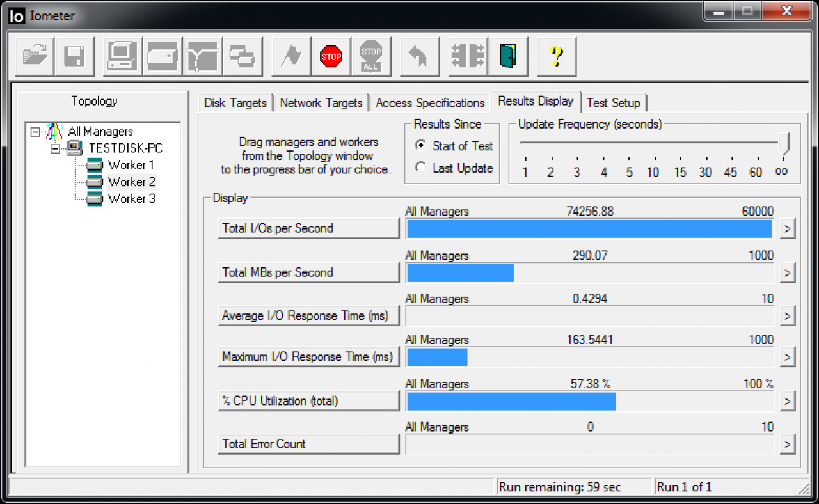
Task: Select All Managers label in topology
Action: coord(100,132)
